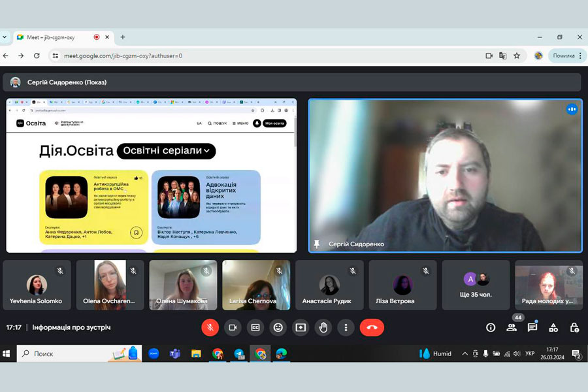Click 'Інформація про зустріч' meeting info text
The width and height of the screenshot is (588, 392).
click(71, 327)
